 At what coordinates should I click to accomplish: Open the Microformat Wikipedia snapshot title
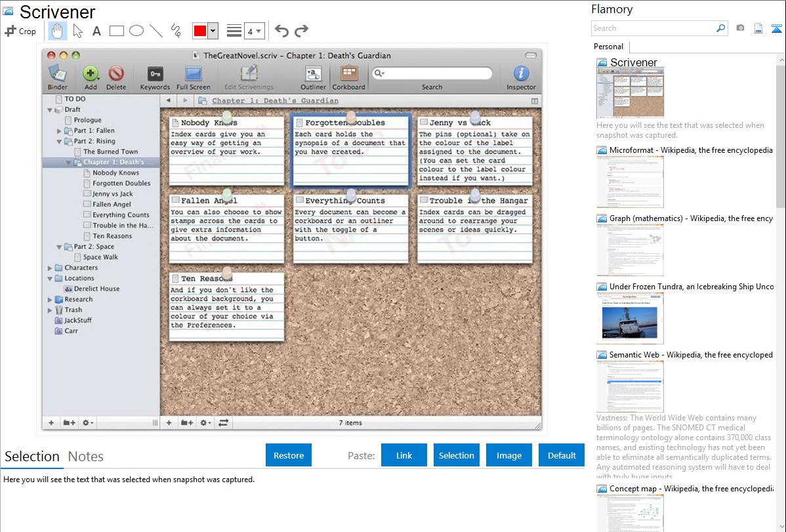pyautogui.click(x=691, y=150)
